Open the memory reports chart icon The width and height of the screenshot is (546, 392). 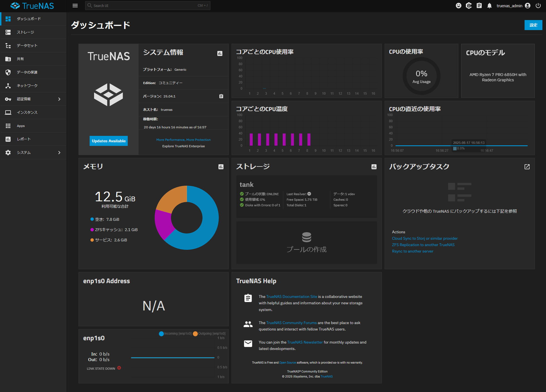click(x=221, y=167)
